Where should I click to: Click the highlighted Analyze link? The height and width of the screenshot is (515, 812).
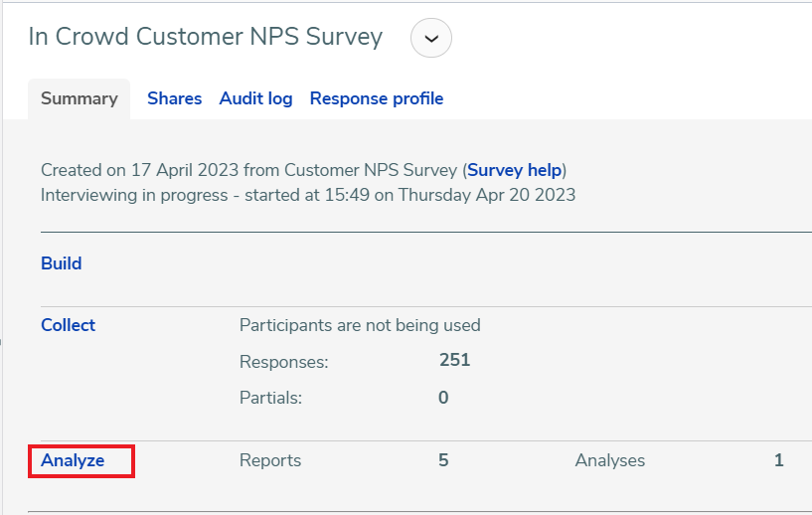(x=73, y=460)
